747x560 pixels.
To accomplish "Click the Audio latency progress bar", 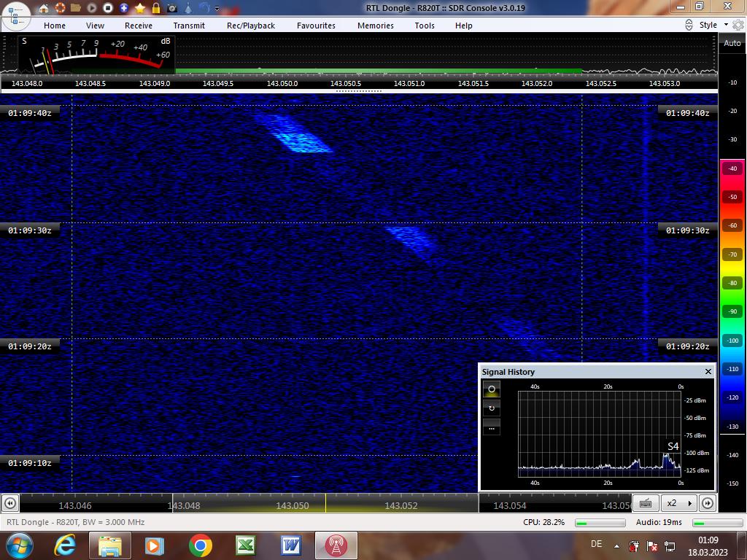I will click(718, 523).
